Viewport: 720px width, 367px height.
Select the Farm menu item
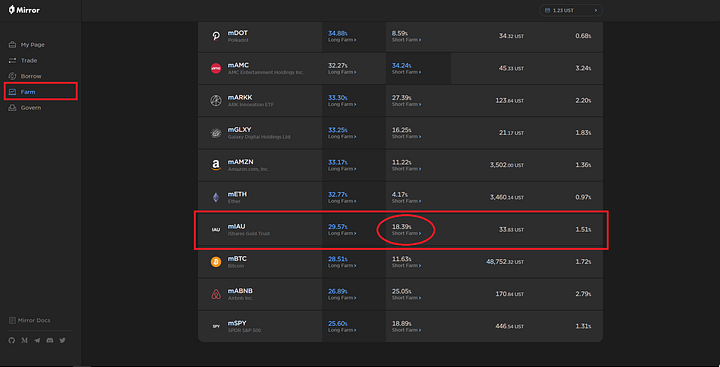pos(28,92)
